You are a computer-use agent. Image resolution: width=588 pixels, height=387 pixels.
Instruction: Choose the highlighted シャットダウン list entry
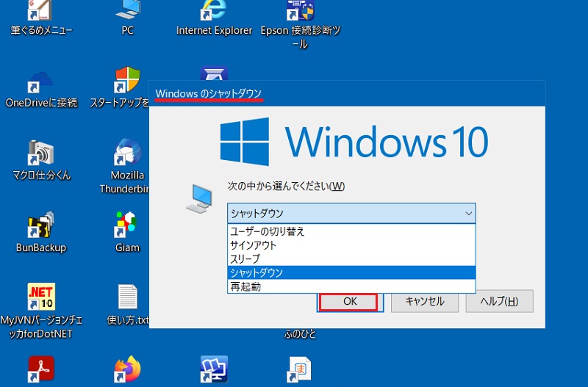point(351,272)
